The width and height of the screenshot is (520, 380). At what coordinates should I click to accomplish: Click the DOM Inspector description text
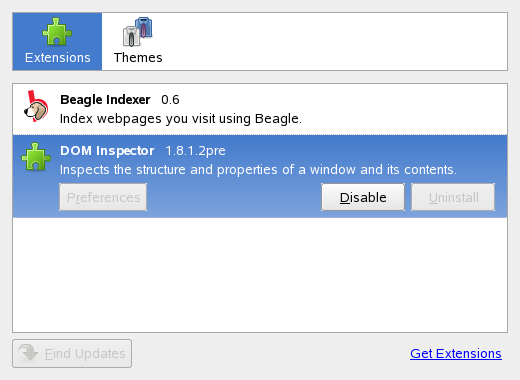click(x=258, y=170)
